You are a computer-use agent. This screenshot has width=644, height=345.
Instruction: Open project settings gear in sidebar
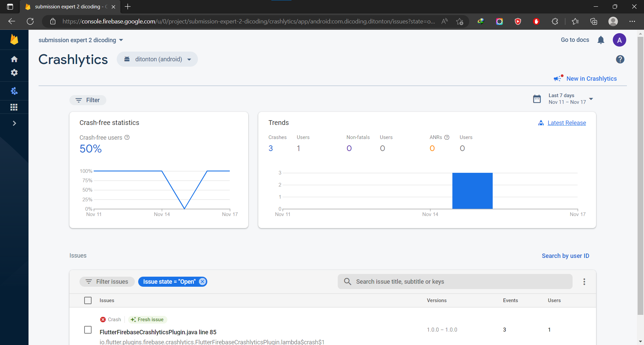[14, 72]
